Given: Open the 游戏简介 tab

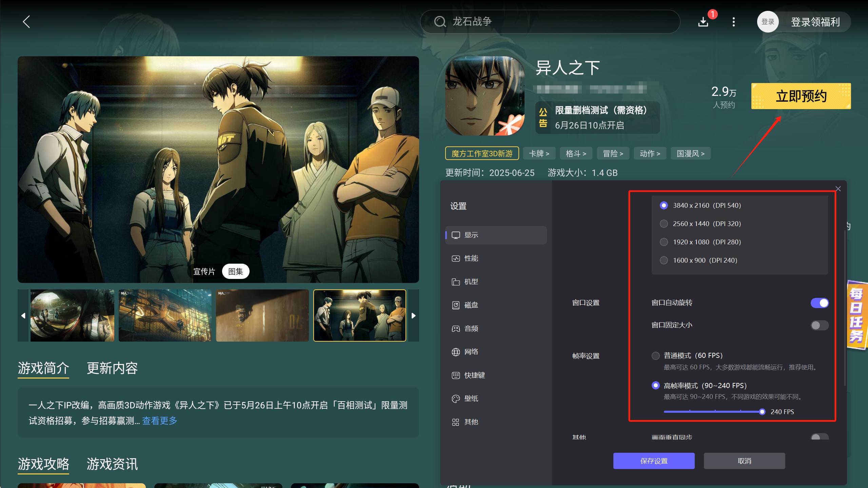Looking at the screenshot, I should click(43, 368).
